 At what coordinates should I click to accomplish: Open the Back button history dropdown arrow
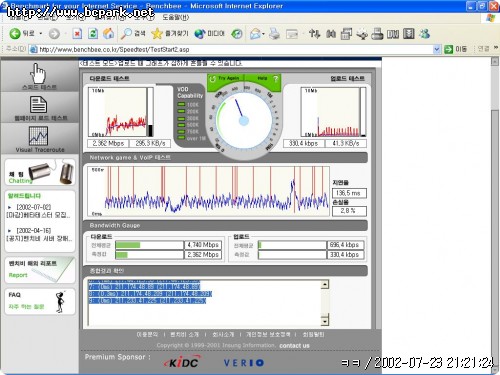click(x=41, y=33)
